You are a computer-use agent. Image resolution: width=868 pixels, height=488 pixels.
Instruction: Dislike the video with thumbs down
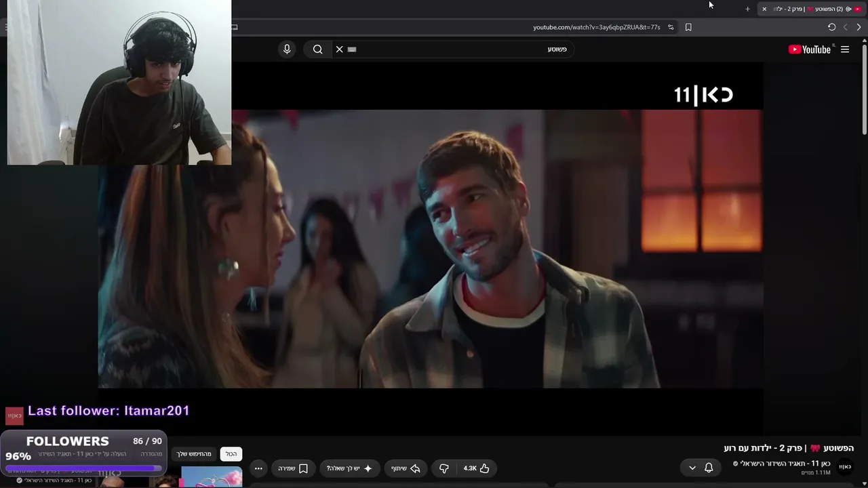(x=444, y=468)
